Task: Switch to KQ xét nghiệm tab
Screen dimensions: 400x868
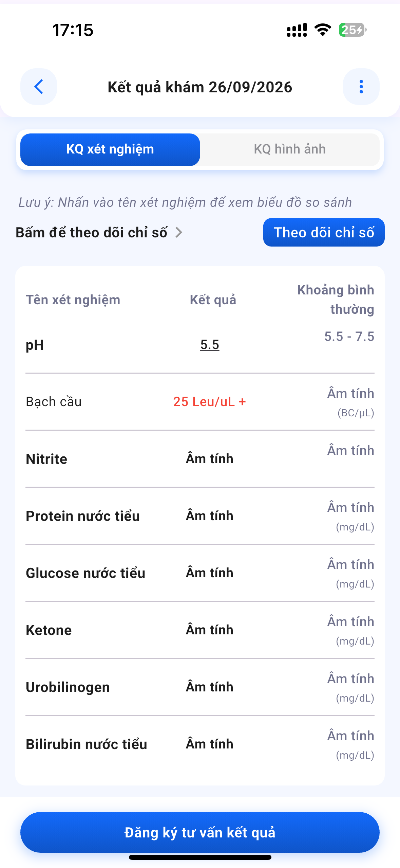Action: pyautogui.click(x=110, y=149)
